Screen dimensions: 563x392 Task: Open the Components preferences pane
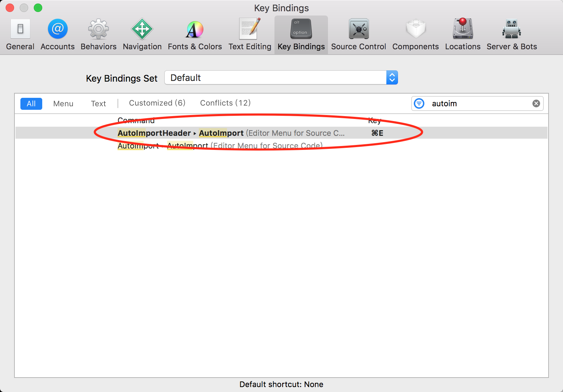point(416,34)
